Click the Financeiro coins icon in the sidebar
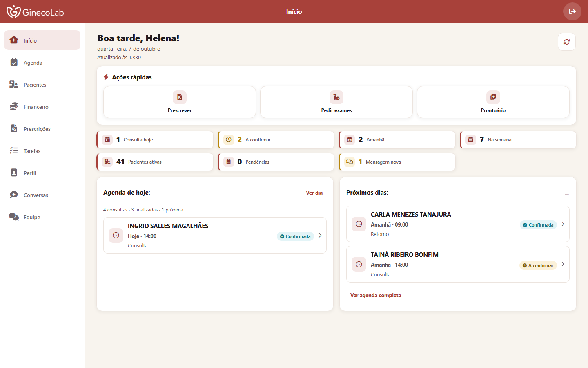The height and width of the screenshot is (368, 588). [x=14, y=106]
